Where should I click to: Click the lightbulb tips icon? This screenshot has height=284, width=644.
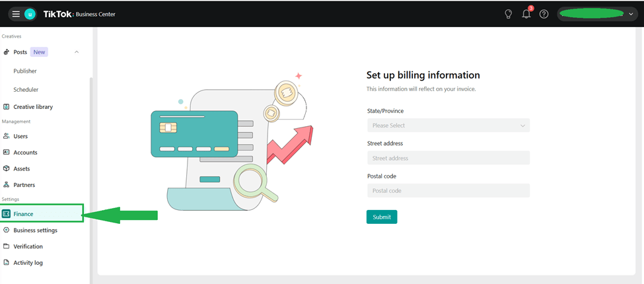pyautogui.click(x=508, y=14)
